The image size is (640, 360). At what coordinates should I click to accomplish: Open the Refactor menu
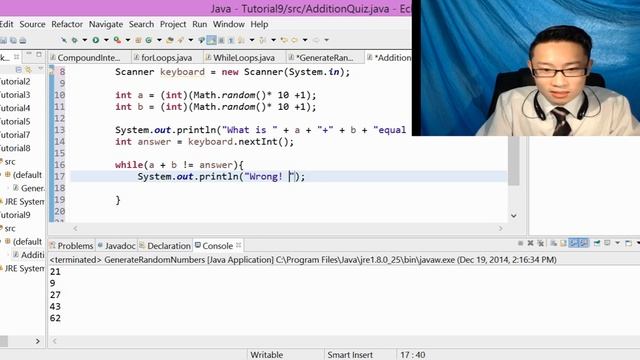[x=67, y=24]
